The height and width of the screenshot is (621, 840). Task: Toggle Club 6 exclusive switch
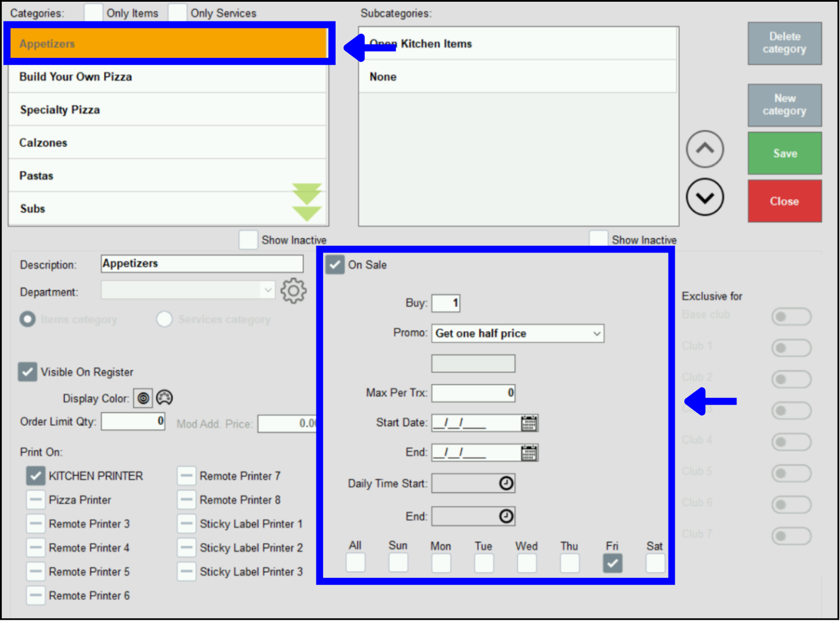(x=791, y=504)
